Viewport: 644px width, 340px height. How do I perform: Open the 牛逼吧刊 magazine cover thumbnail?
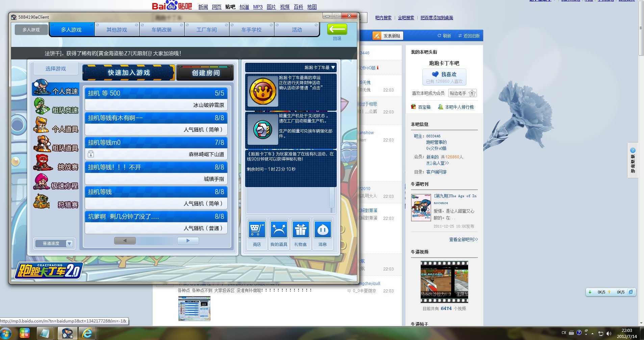(x=421, y=208)
